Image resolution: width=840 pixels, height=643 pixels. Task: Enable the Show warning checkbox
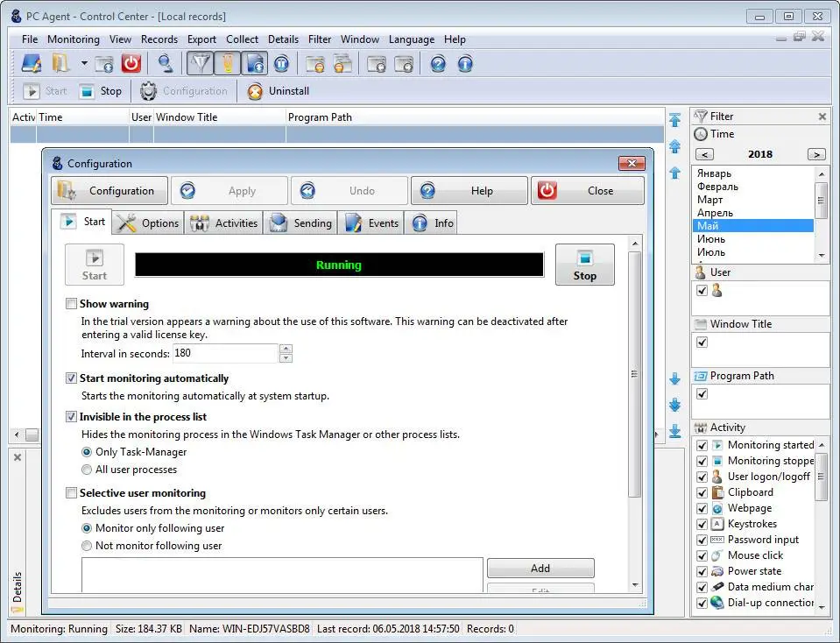[71, 304]
